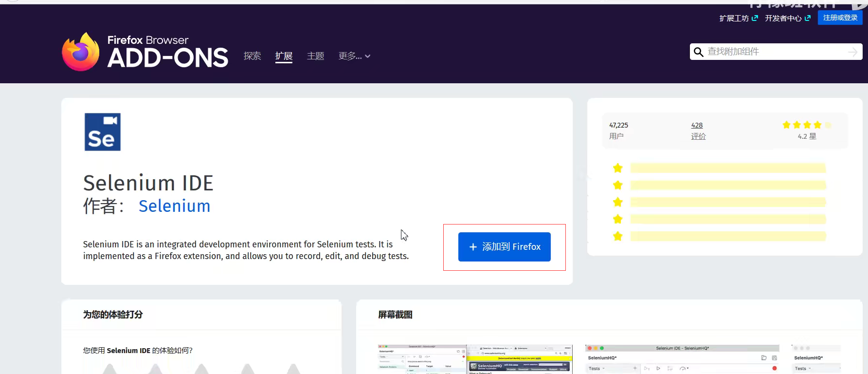Image resolution: width=868 pixels, height=374 pixels.
Task: Click the Selenium IDE description paragraph
Action: pos(246,250)
